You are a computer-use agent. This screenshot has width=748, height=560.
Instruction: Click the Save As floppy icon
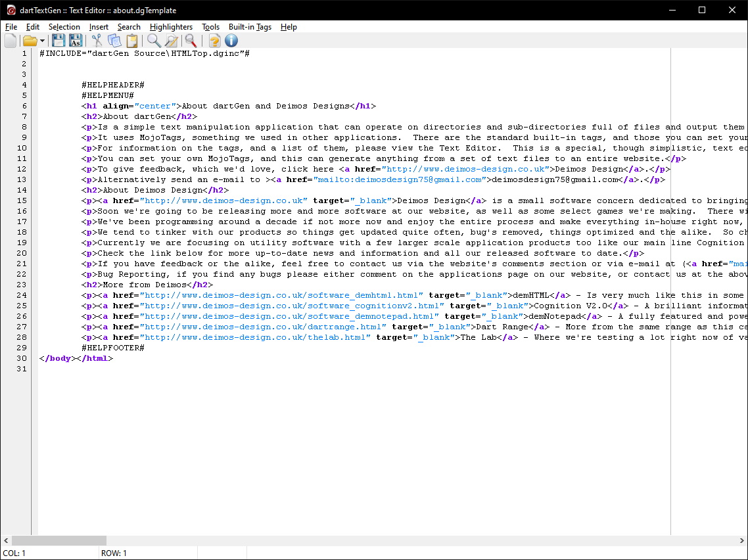tap(76, 41)
